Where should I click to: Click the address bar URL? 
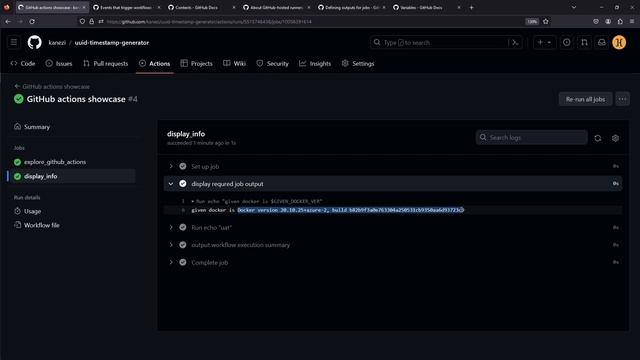click(209, 22)
